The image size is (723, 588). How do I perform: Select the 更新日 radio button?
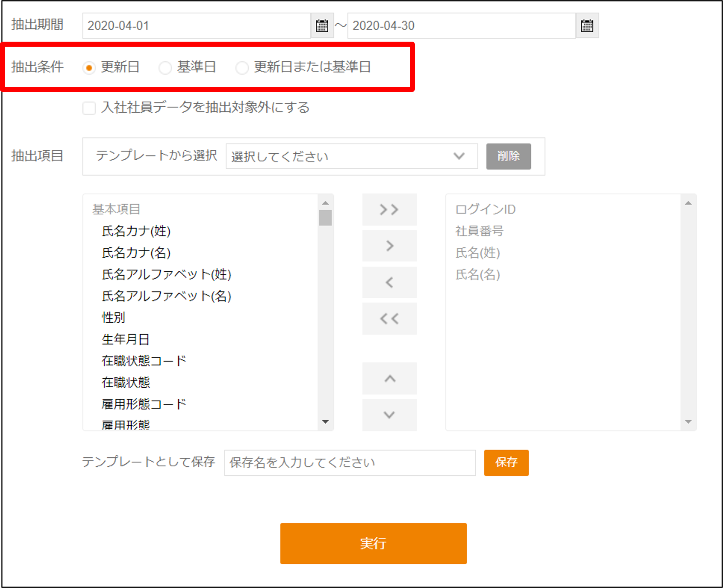point(89,67)
